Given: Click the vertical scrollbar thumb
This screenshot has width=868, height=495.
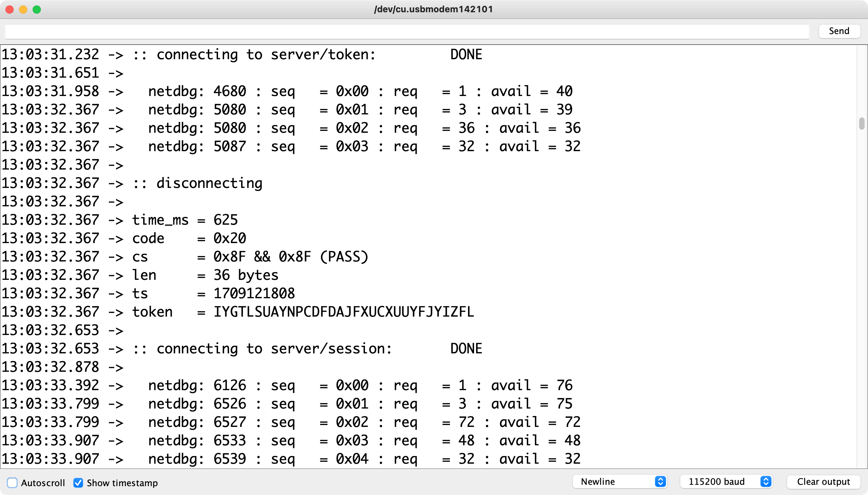Looking at the screenshot, I should click(x=861, y=124).
